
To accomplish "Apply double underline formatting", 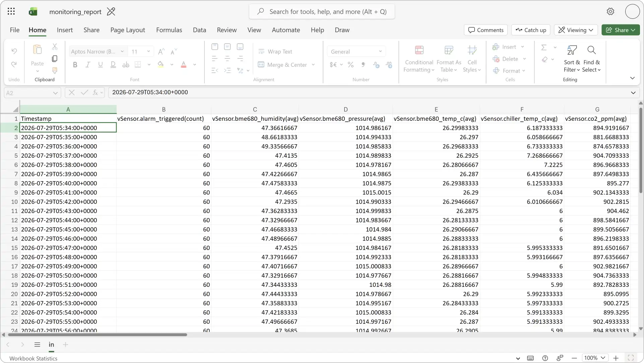I will point(113,65).
